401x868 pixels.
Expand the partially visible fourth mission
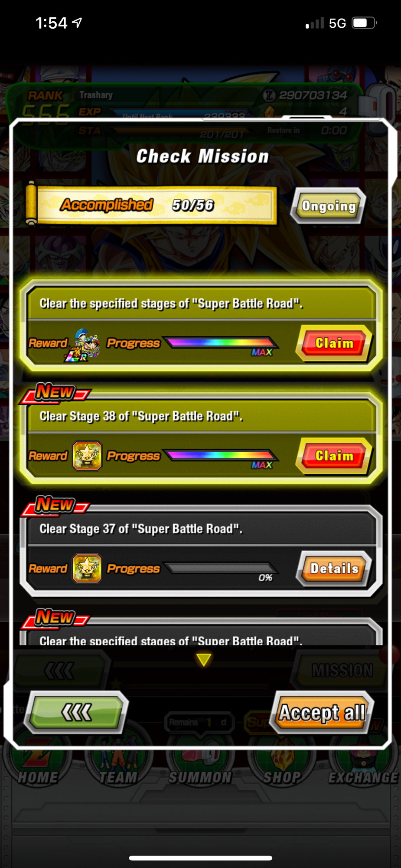pyautogui.click(x=202, y=632)
